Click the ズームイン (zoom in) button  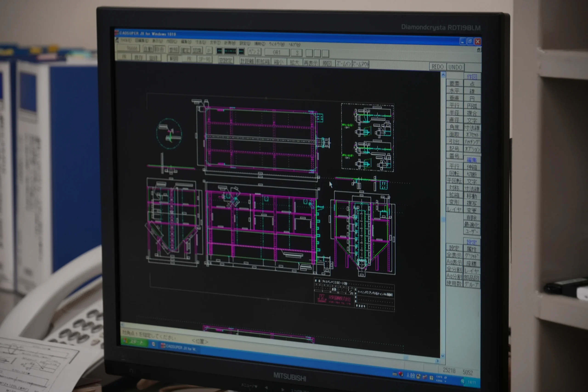tap(344, 64)
